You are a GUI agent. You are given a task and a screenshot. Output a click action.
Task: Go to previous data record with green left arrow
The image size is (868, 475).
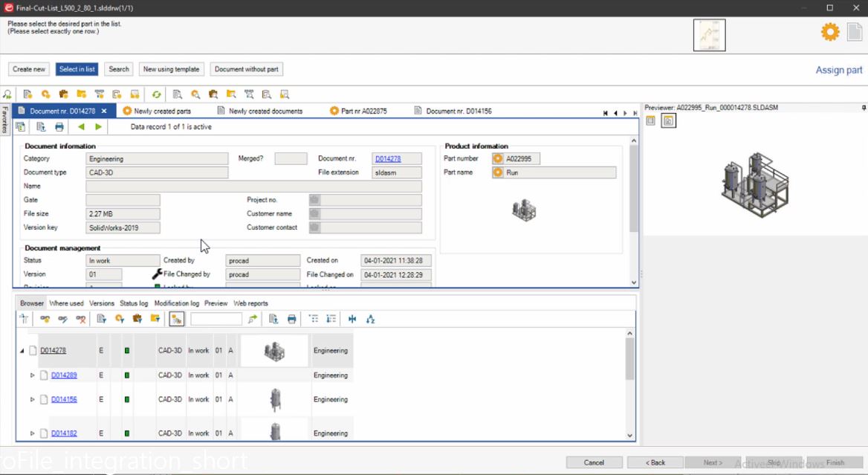(81, 127)
